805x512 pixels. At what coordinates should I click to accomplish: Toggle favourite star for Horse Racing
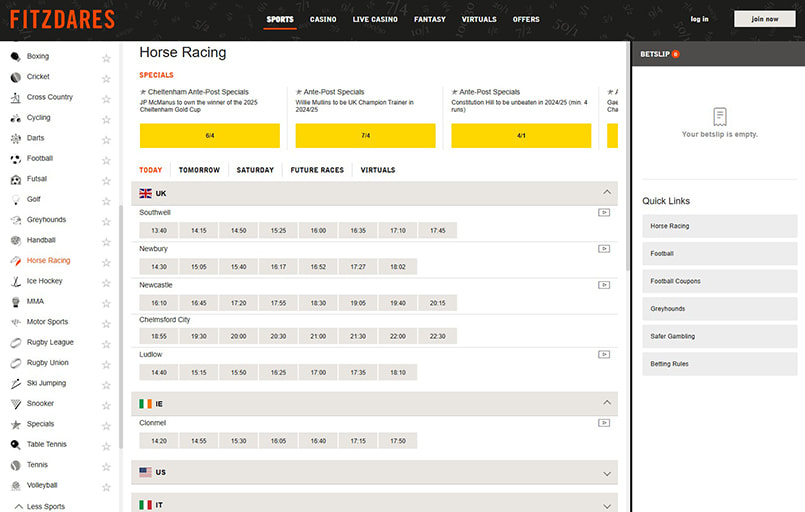click(x=106, y=261)
